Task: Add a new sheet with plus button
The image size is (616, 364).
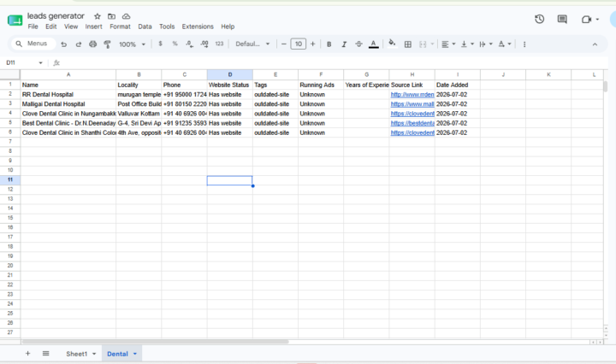Action: [27, 354]
